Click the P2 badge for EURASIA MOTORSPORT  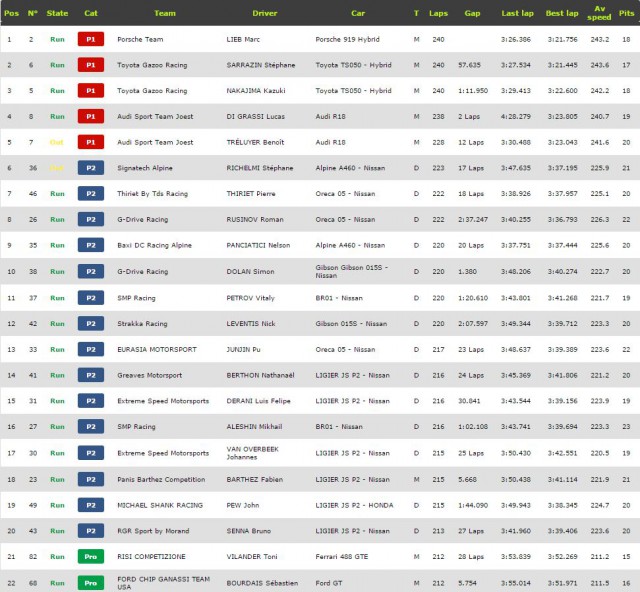[91, 349]
